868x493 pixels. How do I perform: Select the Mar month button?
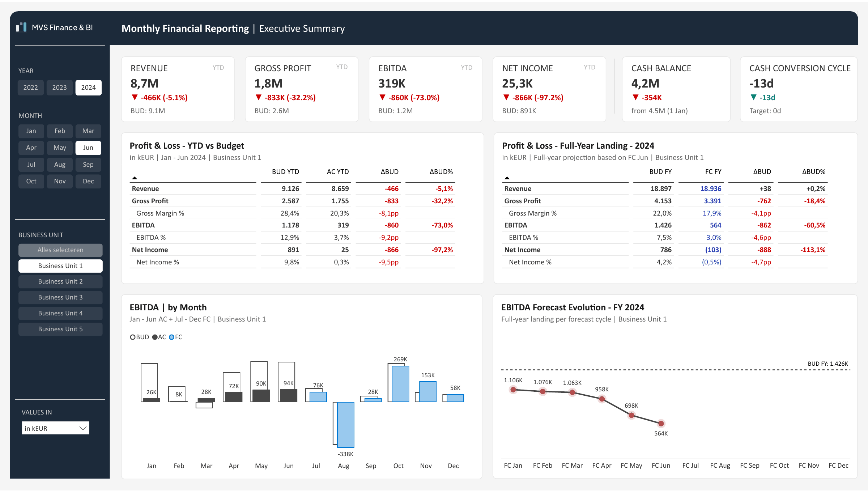pyautogui.click(x=88, y=131)
